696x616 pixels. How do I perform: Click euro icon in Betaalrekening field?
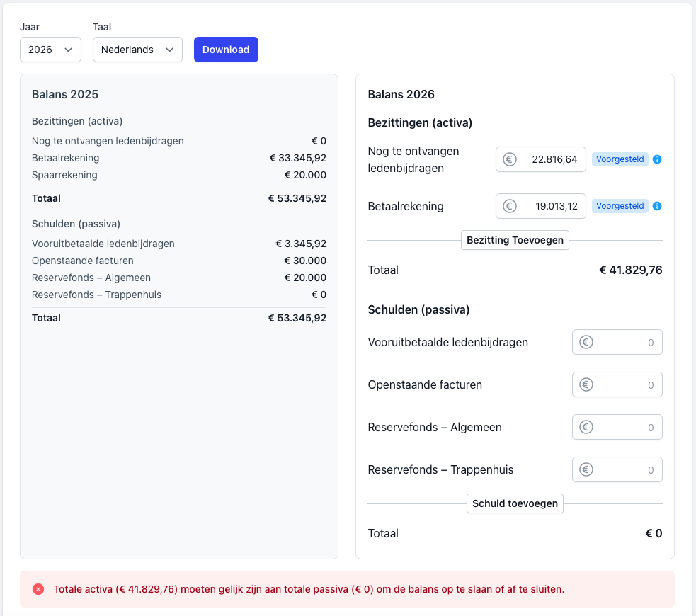coord(509,206)
